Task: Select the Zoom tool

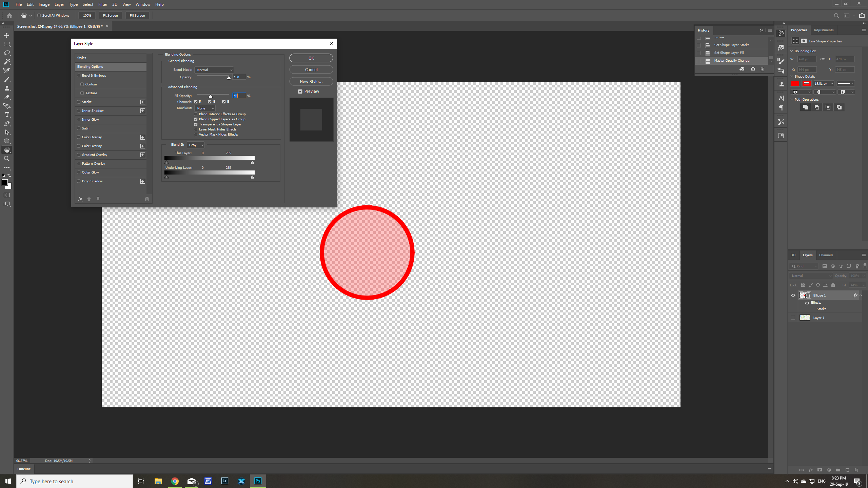Action: tap(7, 159)
